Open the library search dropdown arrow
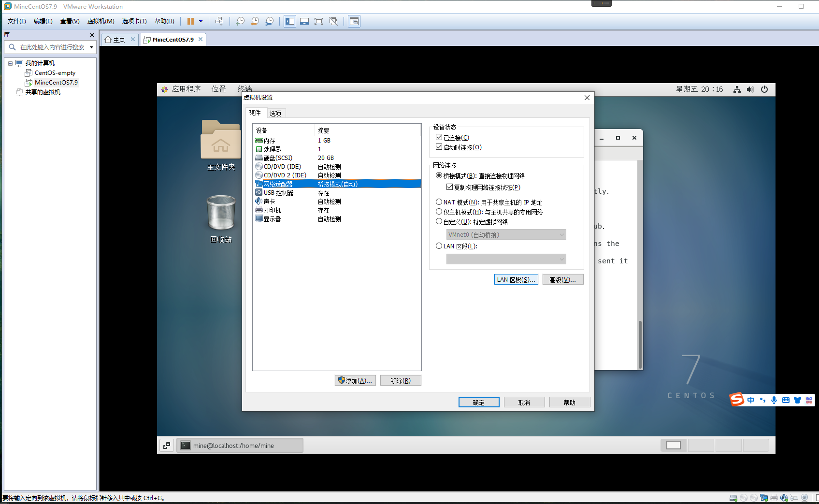This screenshot has height=504, width=819. [x=91, y=47]
